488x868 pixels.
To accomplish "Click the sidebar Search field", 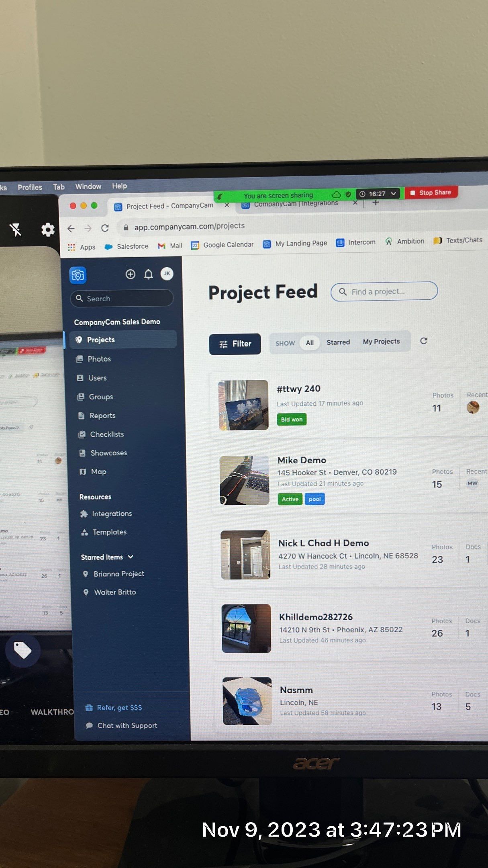I will (122, 299).
